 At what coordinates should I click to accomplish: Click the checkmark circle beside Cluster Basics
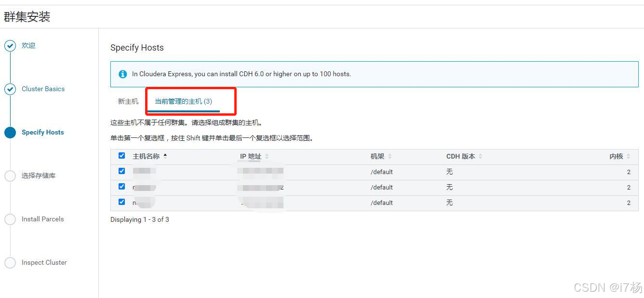tap(11, 89)
